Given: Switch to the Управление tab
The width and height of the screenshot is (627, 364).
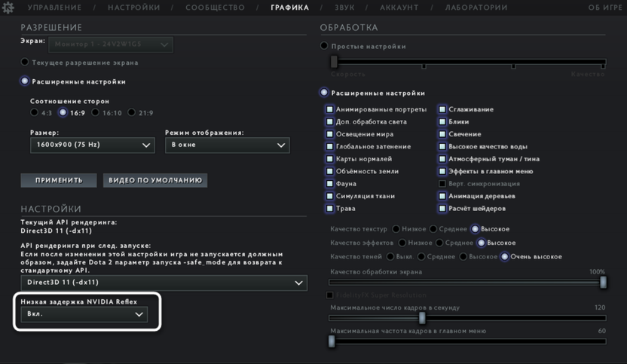Looking at the screenshot, I should click(54, 8).
